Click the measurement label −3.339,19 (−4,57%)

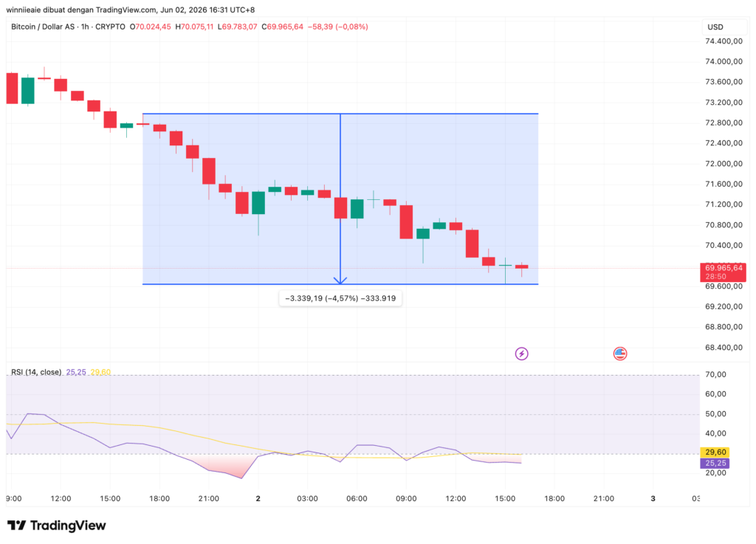tap(340, 298)
